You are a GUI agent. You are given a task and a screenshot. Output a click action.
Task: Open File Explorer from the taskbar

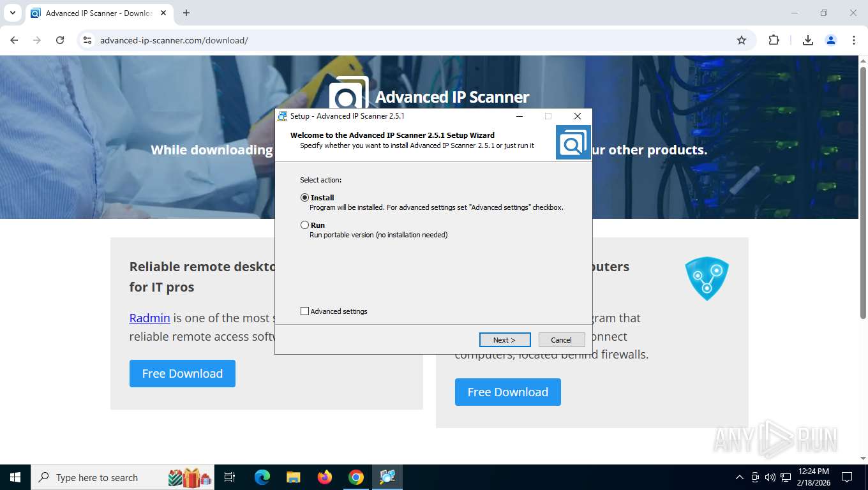click(293, 477)
